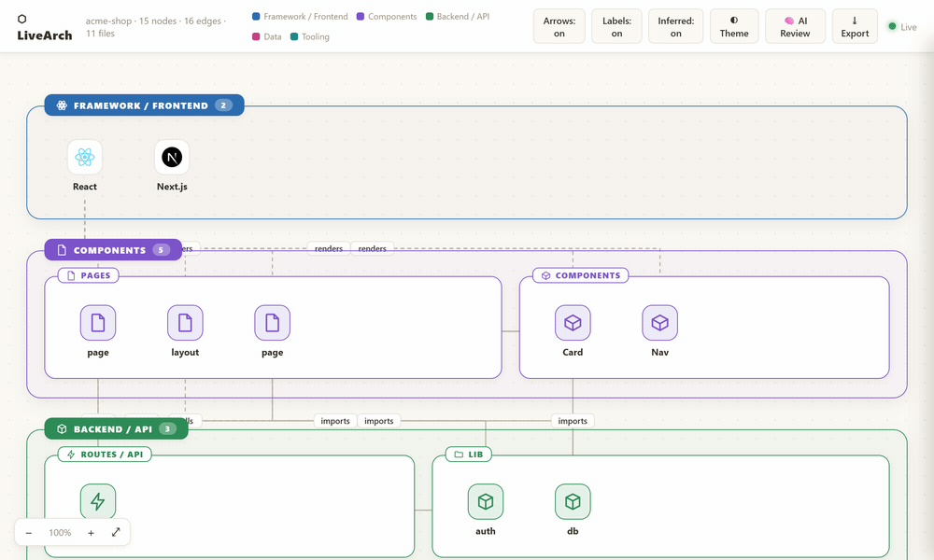Select the layout node icon
This screenshot has height=560, width=934.
[185, 323]
